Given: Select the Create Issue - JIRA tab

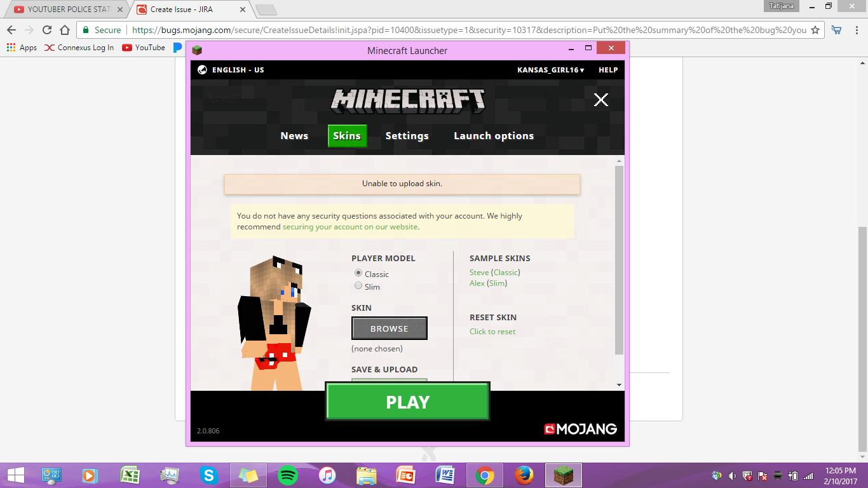Looking at the screenshot, I should [190, 10].
